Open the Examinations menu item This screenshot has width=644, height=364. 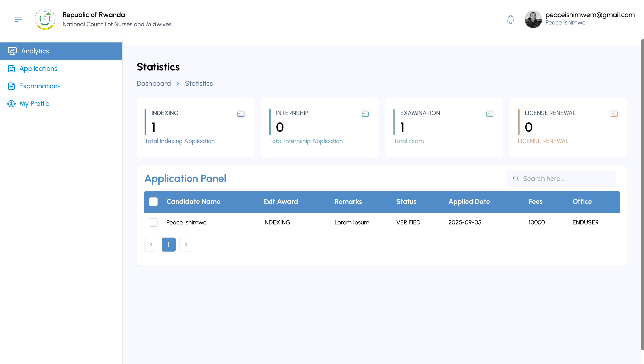[61, 86]
